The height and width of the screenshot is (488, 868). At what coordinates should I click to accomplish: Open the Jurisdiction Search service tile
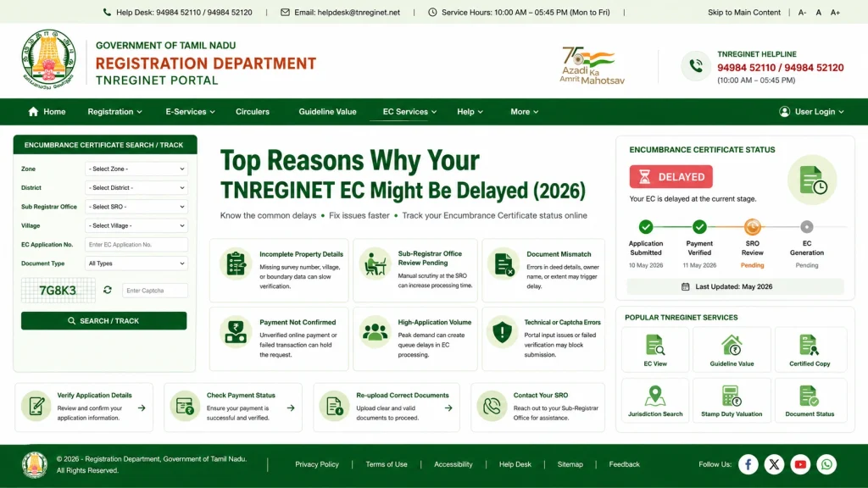coord(655,401)
